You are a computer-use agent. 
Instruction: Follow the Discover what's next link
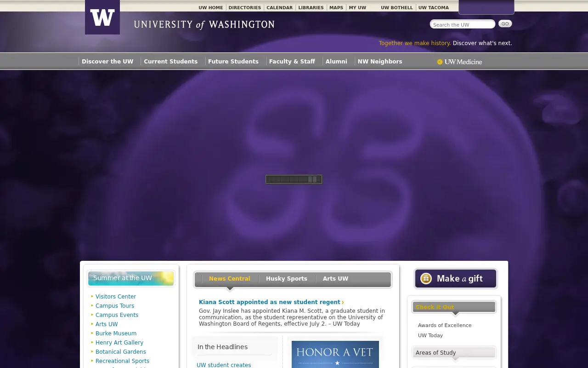(482, 43)
